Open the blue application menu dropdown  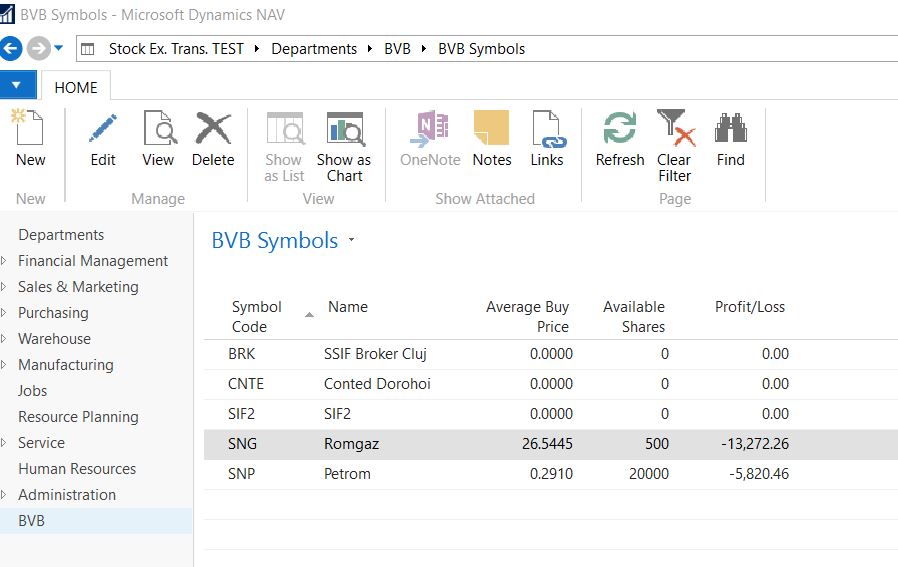coord(18,85)
